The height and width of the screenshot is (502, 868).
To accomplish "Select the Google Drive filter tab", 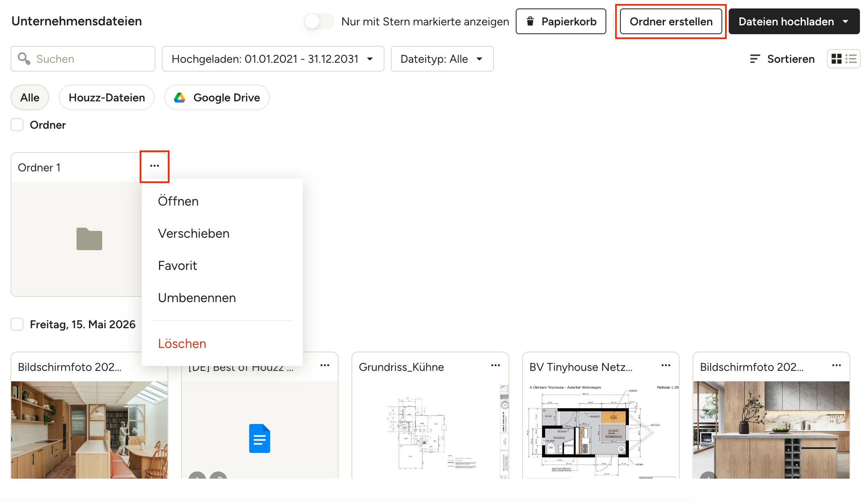I will (217, 97).
